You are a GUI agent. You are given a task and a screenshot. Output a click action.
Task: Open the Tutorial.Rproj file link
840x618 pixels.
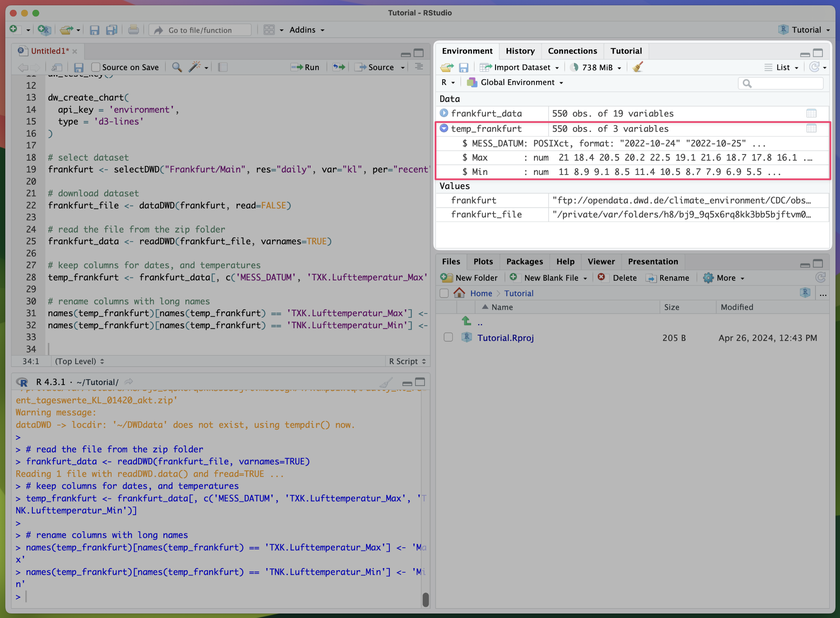click(505, 338)
